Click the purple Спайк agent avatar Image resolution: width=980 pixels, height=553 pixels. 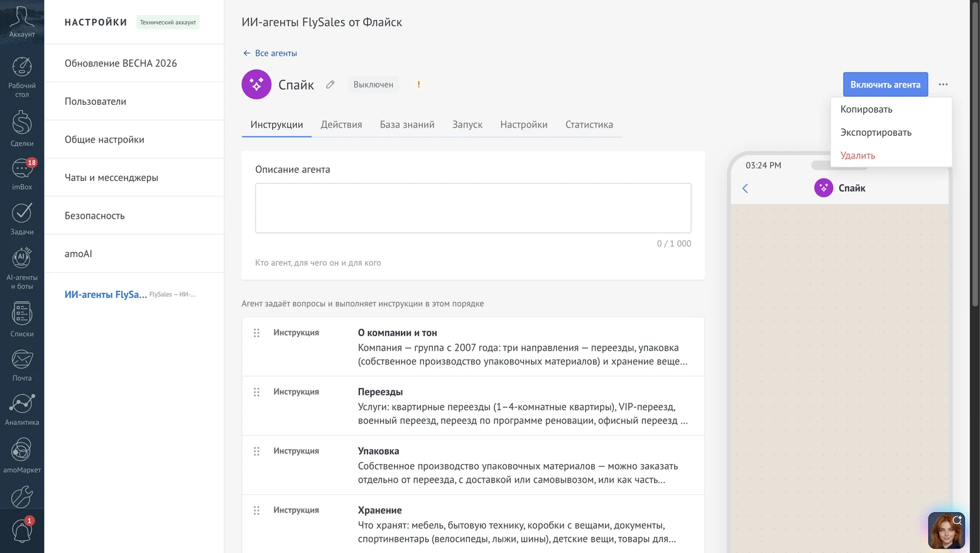[x=256, y=84]
